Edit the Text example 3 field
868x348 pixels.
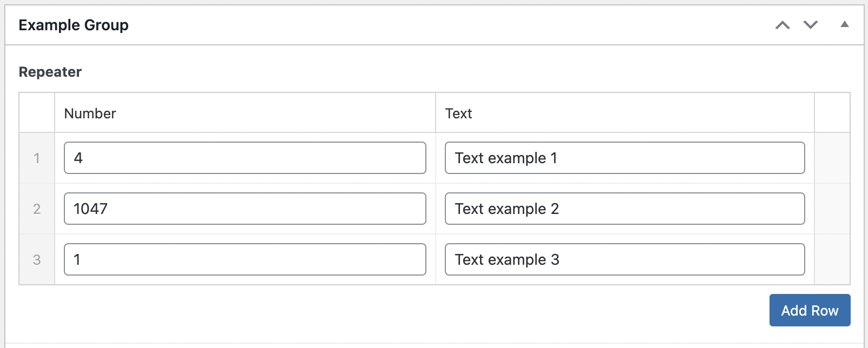(x=624, y=259)
